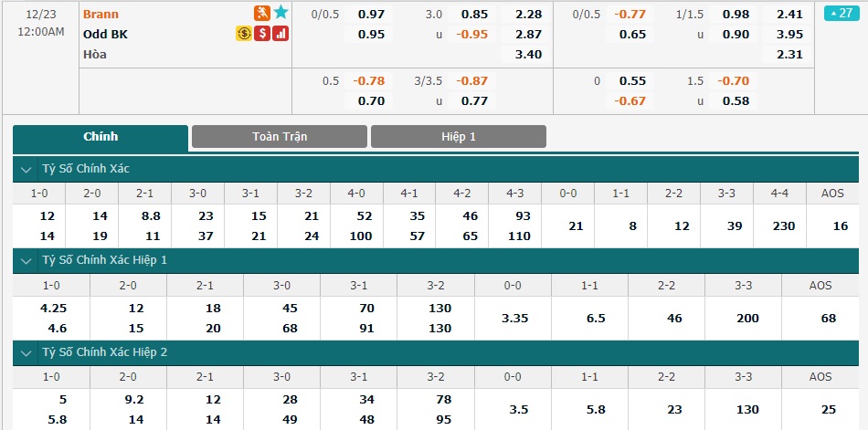868x430 pixels.
Task: Click the orange soccer player icon beside Brann
Action: click(x=262, y=12)
